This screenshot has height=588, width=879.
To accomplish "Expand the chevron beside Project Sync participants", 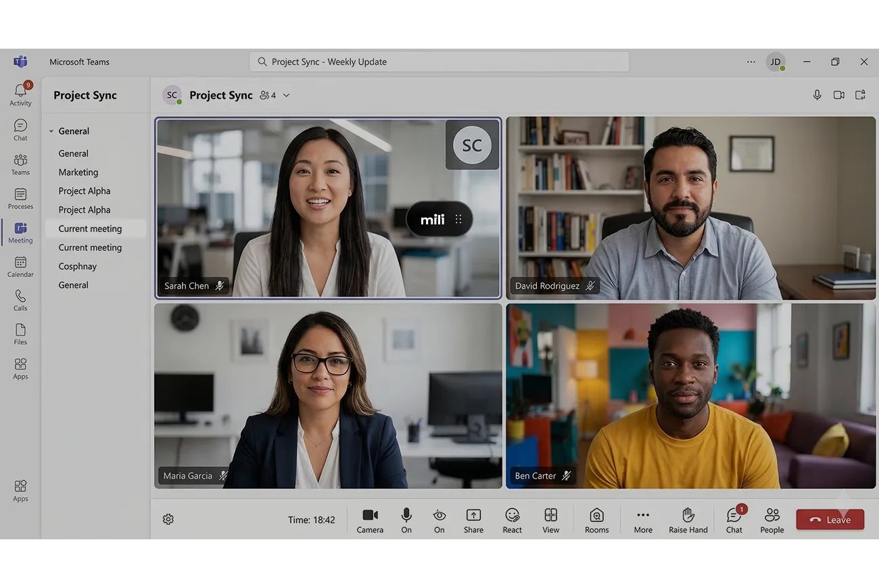I will tap(286, 95).
